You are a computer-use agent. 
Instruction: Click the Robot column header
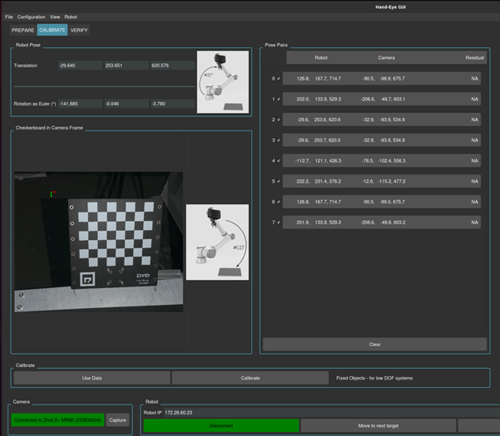click(321, 58)
